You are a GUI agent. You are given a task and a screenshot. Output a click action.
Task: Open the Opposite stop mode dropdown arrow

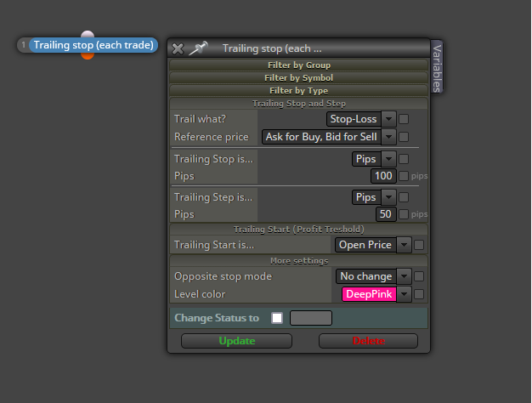(404, 276)
